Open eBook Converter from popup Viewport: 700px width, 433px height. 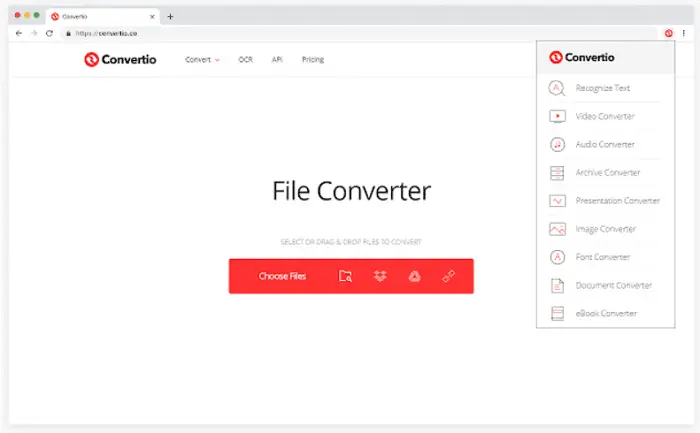(x=606, y=313)
